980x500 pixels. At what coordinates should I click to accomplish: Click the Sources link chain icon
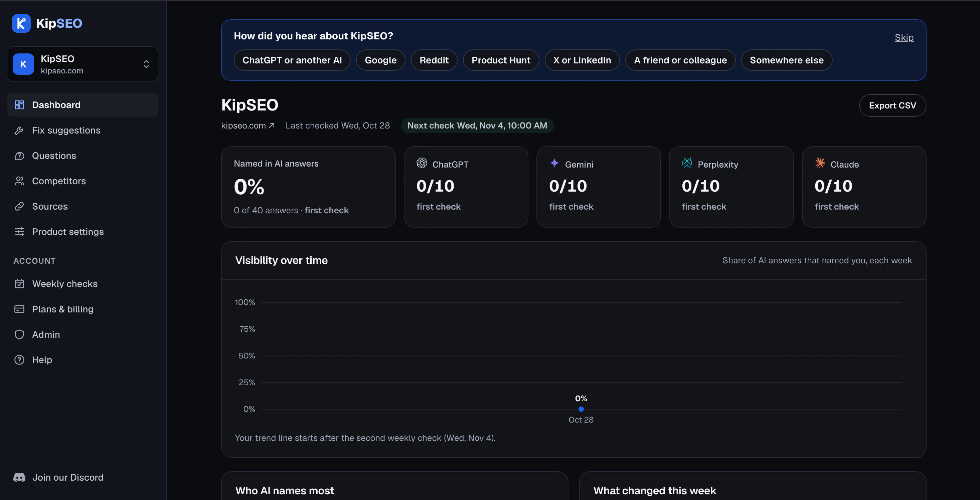[19, 206]
